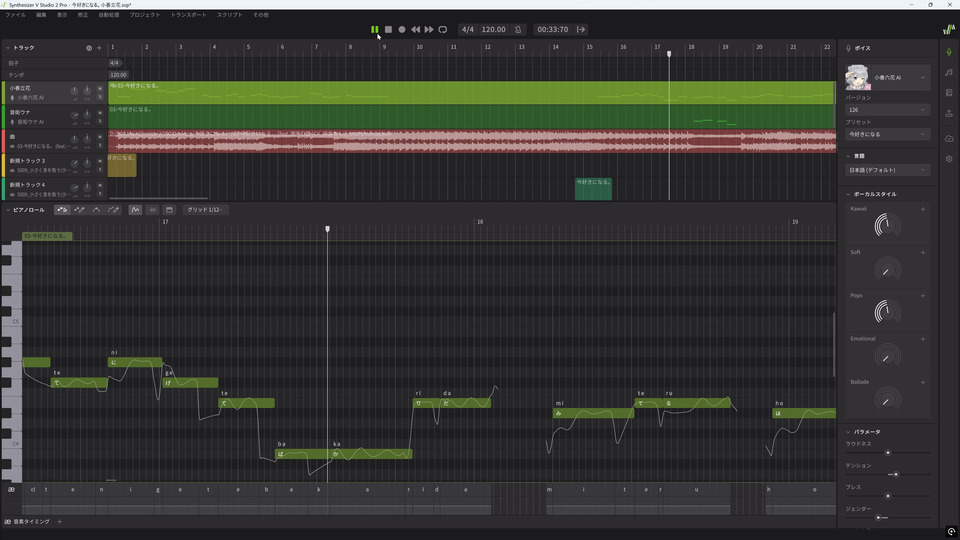Open the 日本語 (デフォルト) language dropdown
Image resolution: width=960 pixels, height=540 pixels.
coord(888,170)
